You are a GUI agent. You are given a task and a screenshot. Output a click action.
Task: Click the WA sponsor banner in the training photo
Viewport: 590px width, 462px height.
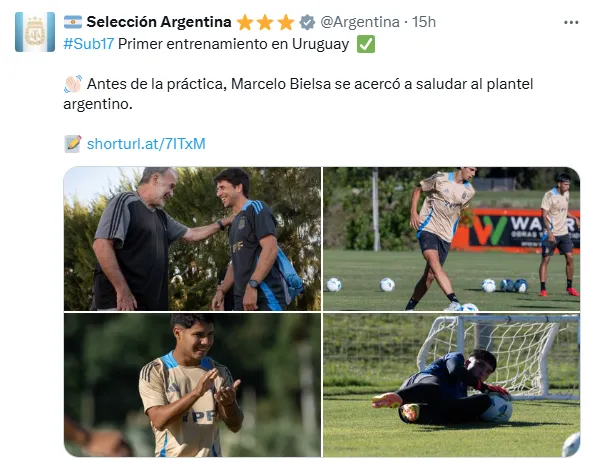(515, 230)
